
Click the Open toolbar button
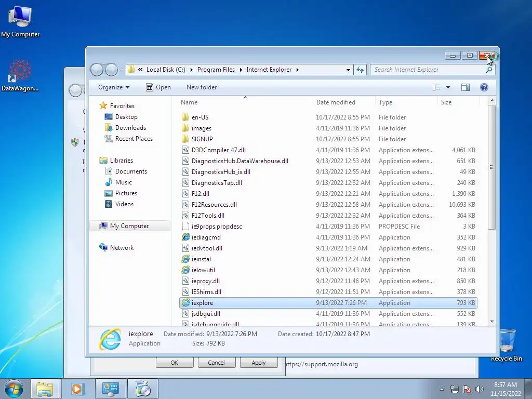(x=158, y=87)
